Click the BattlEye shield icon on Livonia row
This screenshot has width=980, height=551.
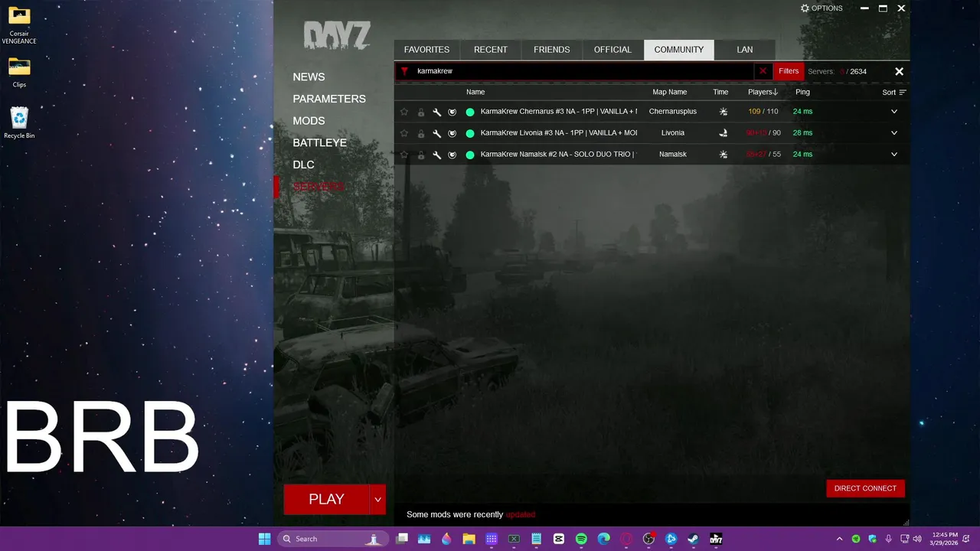pos(452,133)
